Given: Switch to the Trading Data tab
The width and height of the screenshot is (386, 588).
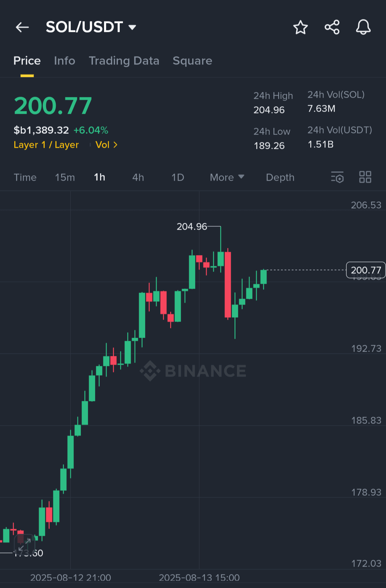Looking at the screenshot, I should click(x=124, y=61).
